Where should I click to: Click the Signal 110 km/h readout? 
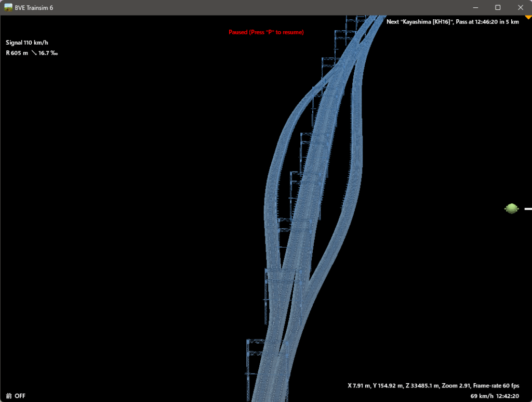[30, 43]
